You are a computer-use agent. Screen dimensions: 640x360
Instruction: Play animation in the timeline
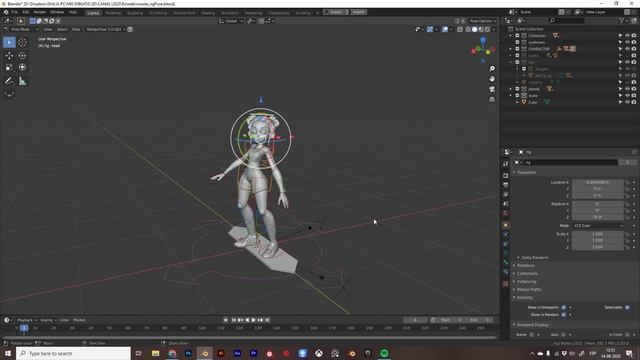coord(253,320)
